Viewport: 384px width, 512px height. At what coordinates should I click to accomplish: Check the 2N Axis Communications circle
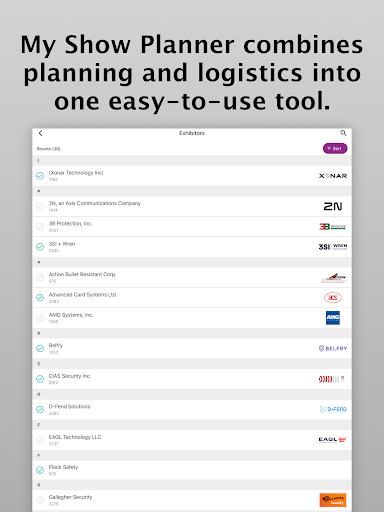[40, 206]
